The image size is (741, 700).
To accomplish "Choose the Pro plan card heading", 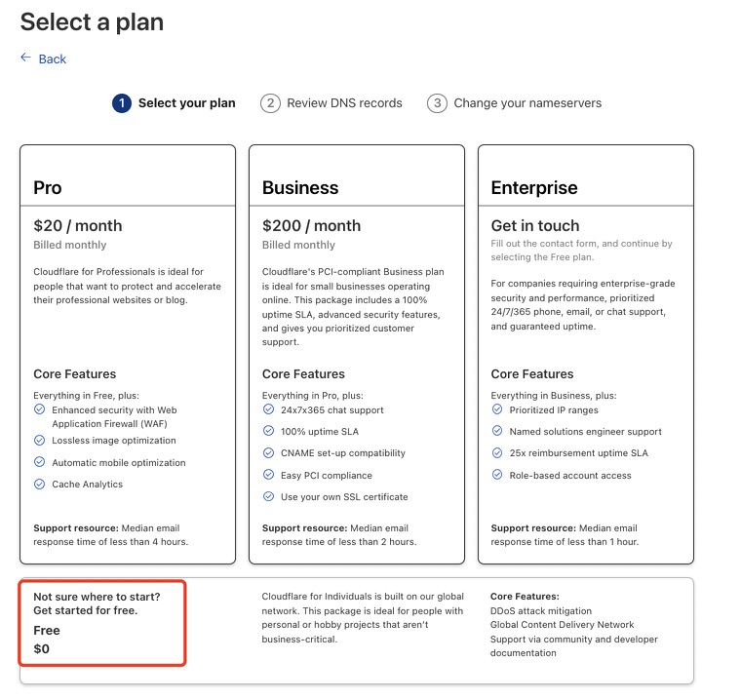I will (x=48, y=188).
